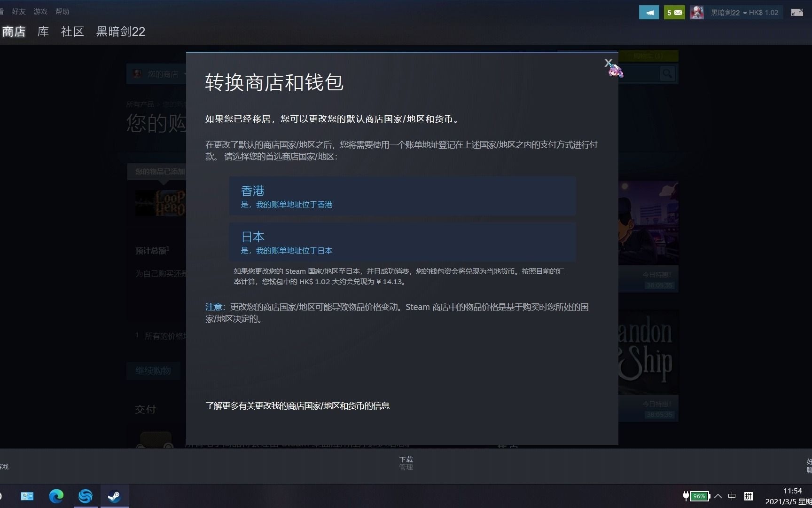
Task: Click the store search magnifier icon
Action: [667, 74]
